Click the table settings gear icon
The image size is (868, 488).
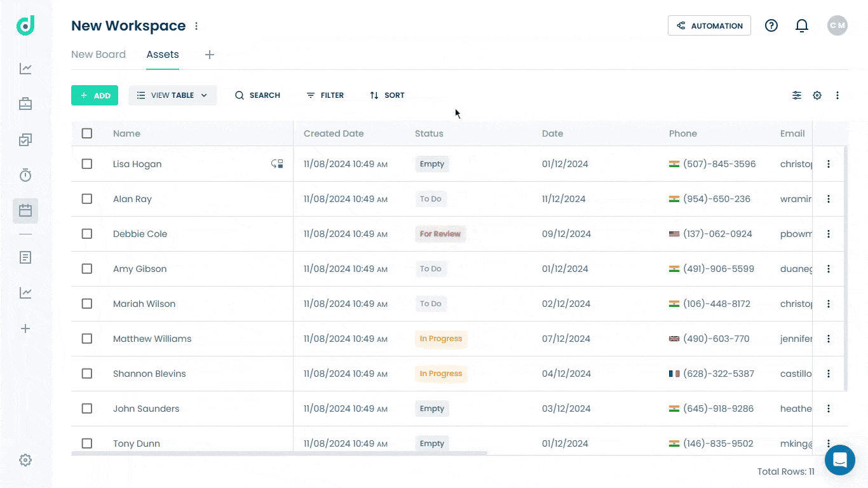pos(817,95)
